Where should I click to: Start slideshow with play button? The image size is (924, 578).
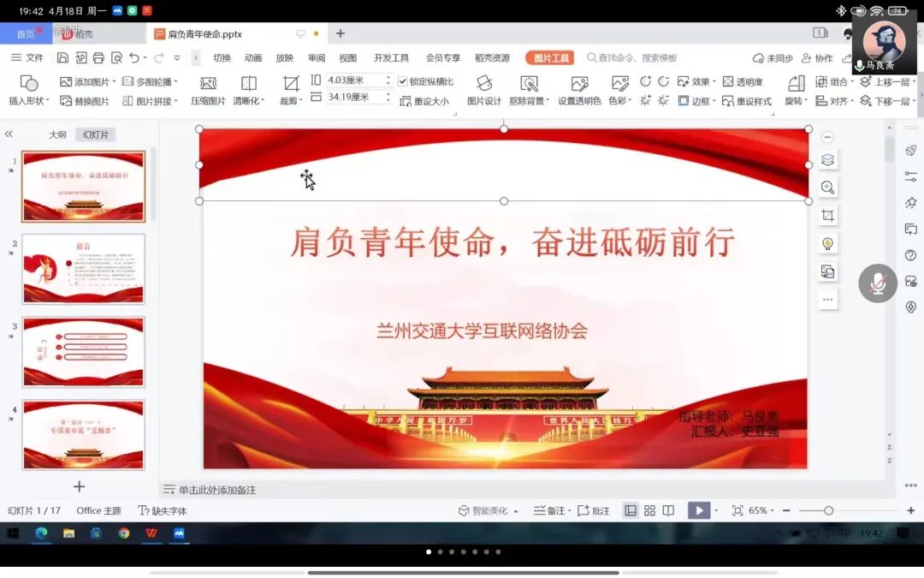(699, 510)
